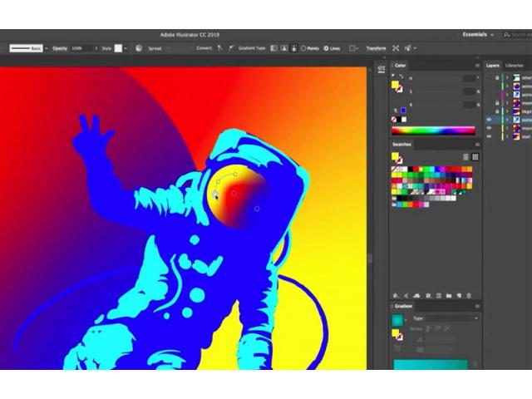Click the Show Swatch Kinds icon
The height and width of the screenshot is (399, 532).
[x=429, y=296]
